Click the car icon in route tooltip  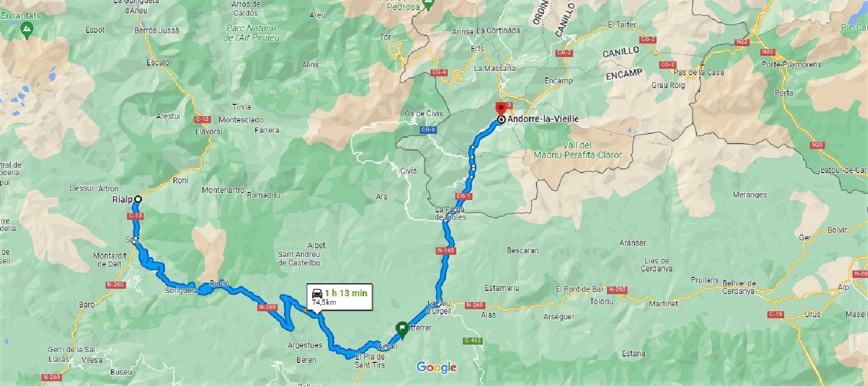317,294
